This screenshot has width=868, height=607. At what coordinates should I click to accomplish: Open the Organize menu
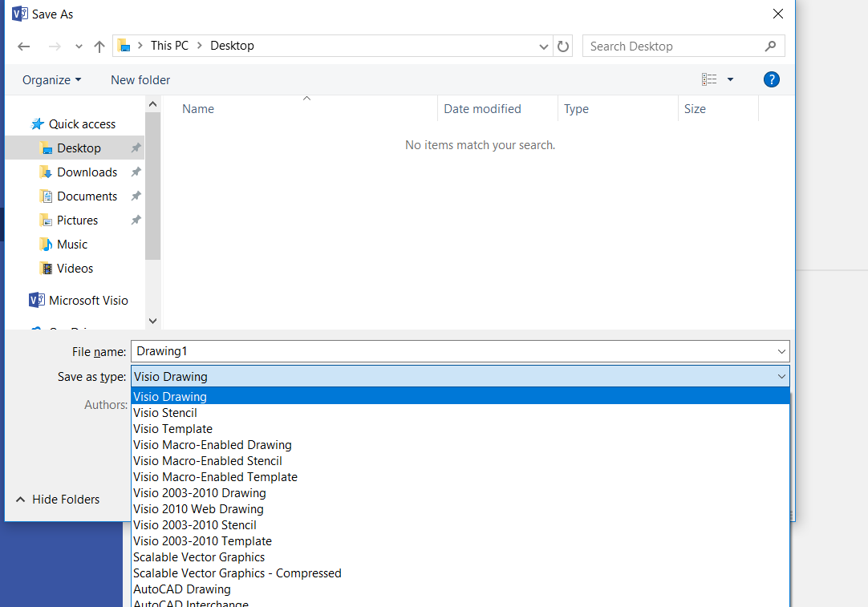click(x=51, y=80)
